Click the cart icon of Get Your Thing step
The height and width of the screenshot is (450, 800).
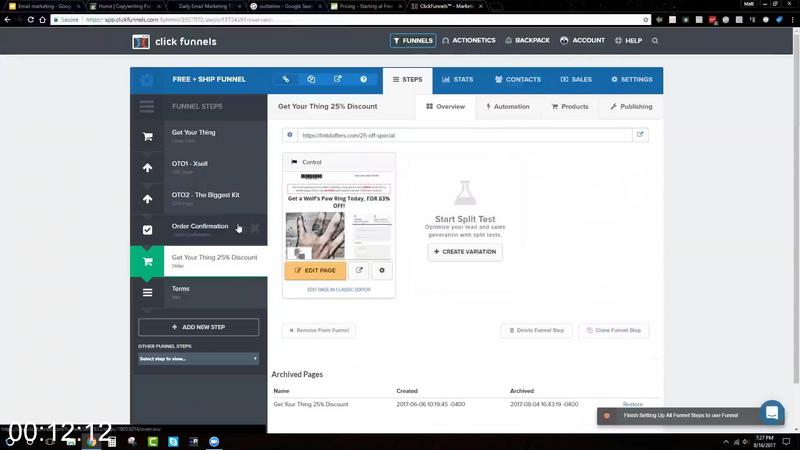click(x=147, y=136)
